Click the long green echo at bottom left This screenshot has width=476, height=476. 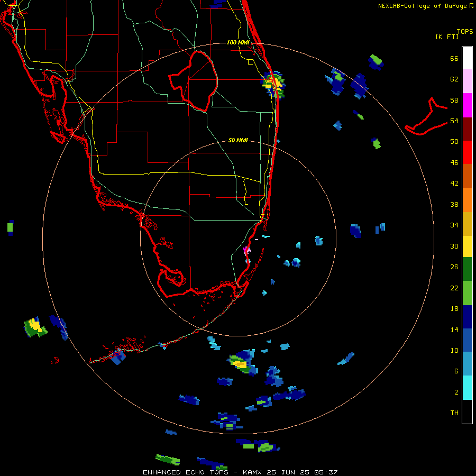coord(168,459)
